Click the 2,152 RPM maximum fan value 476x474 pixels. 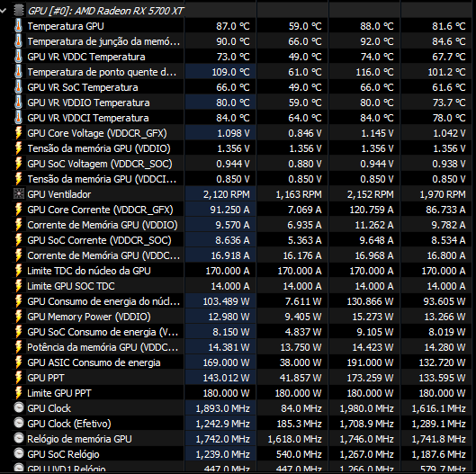click(371, 194)
